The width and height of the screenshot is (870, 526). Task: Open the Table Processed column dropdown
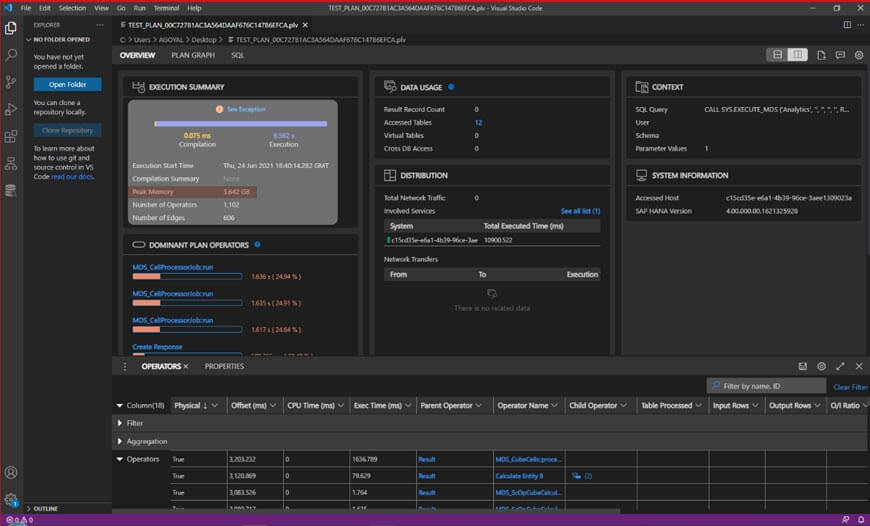click(x=698, y=406)
